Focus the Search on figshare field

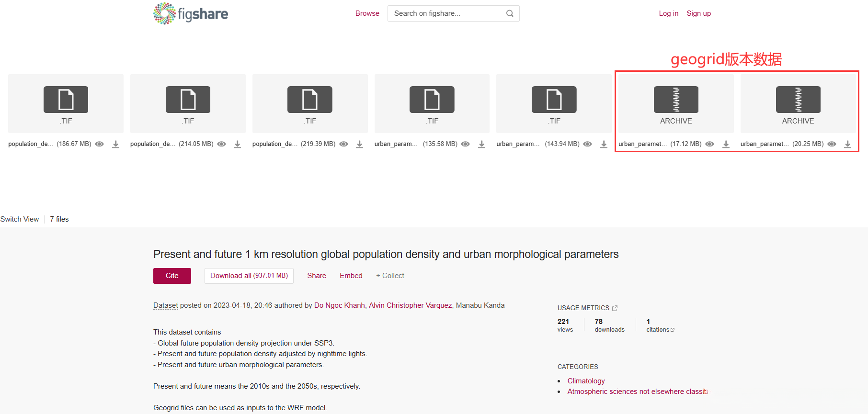click(x=446, y=13)
